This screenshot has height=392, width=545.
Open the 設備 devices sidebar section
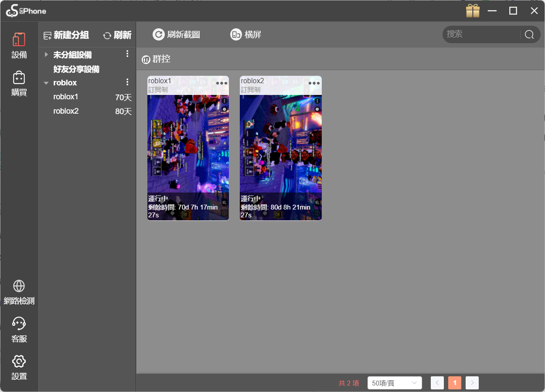click(19, 45)
